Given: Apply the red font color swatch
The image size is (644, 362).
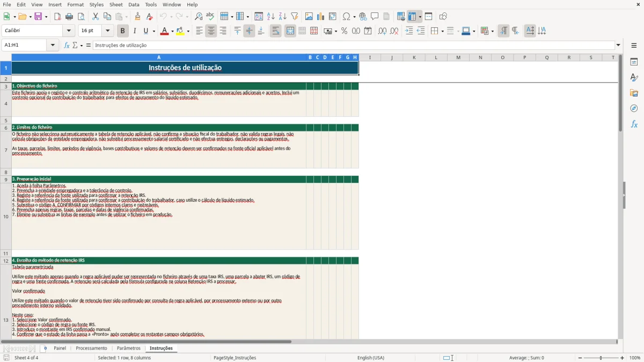Looking at the screenshot, I should pos(164,31).
